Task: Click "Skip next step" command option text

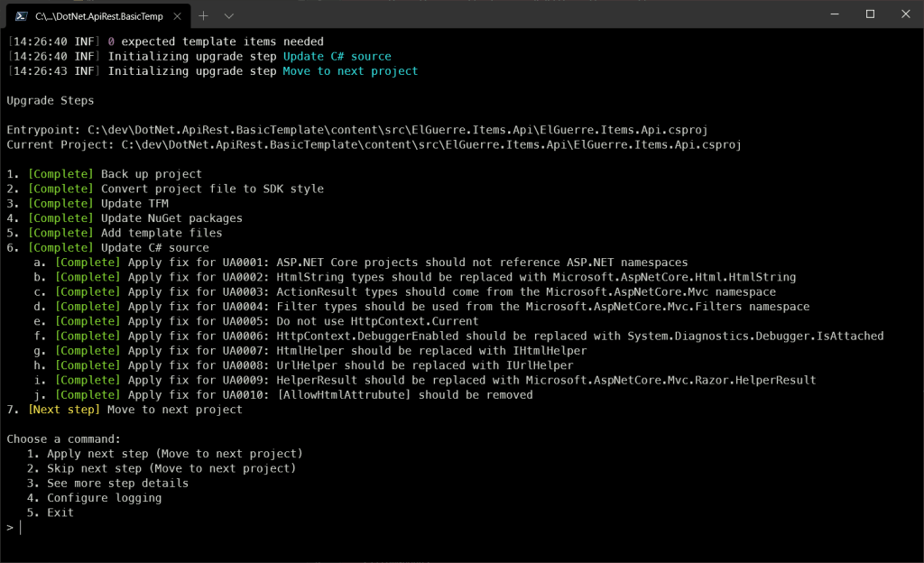Action: click(171, 468)
